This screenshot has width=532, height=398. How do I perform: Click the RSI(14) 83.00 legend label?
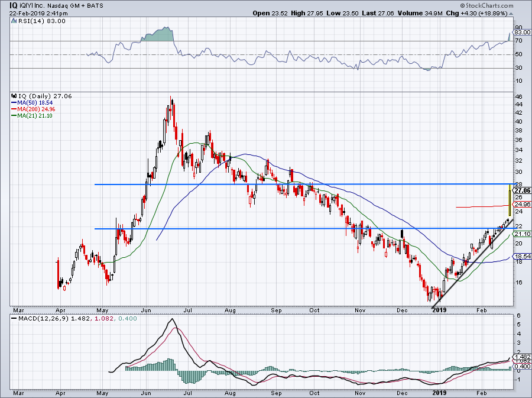(x=42, y=21)
